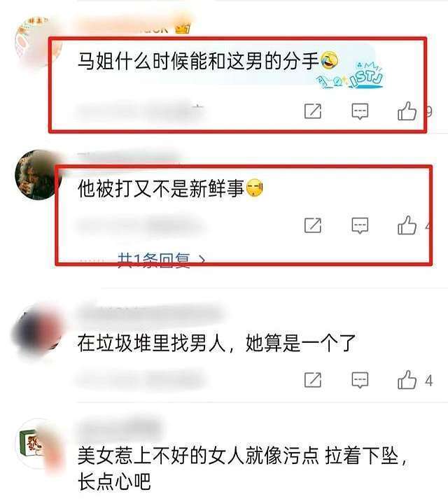Open comment text 马姐什么时候能和这男的分手
The image size is (448, 499).
coord(199,61)
